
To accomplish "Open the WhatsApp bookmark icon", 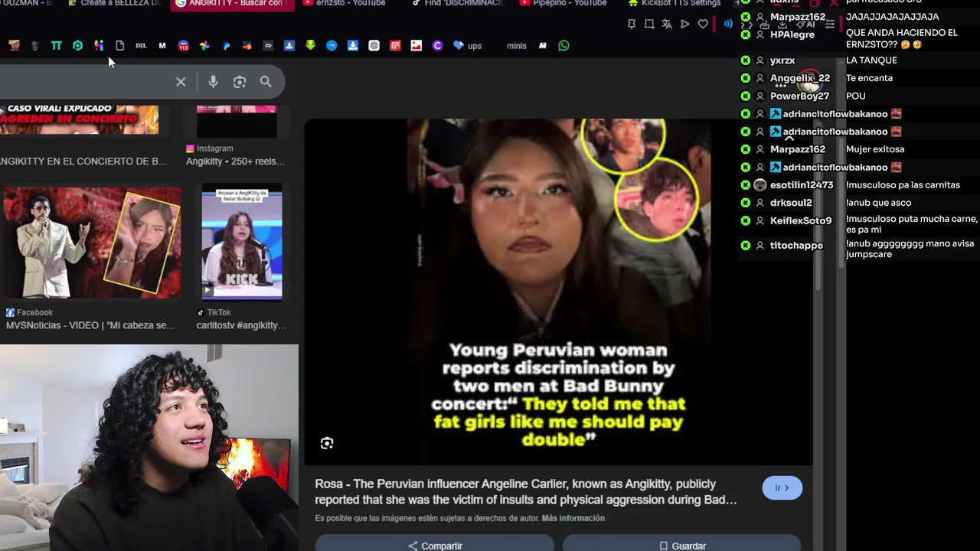I will coord(563,46).
